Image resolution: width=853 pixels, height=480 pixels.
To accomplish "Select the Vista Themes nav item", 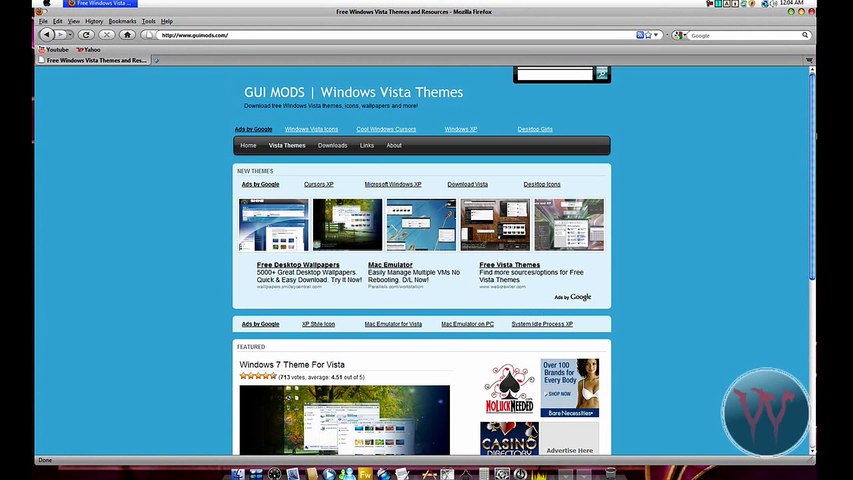I will click(x=287, y=145).
